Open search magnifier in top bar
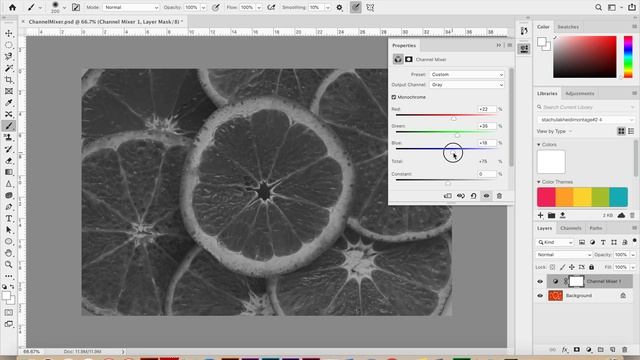This screenshot has height=360, width=640. [598, 7]
